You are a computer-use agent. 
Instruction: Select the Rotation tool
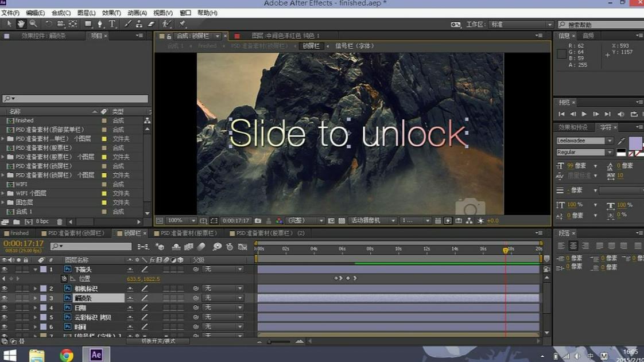(x=48, y=24)
